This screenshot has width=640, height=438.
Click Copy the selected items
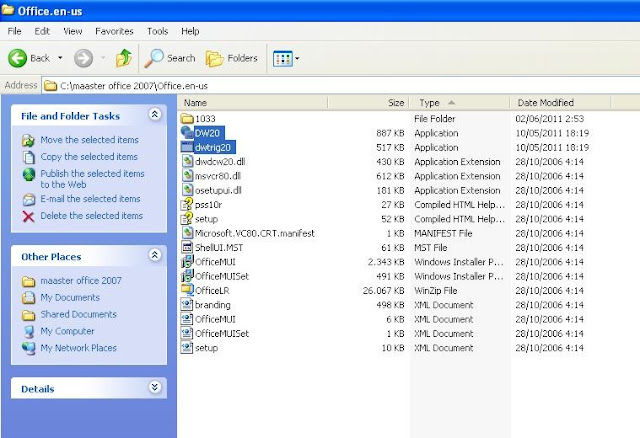point(89,157)
